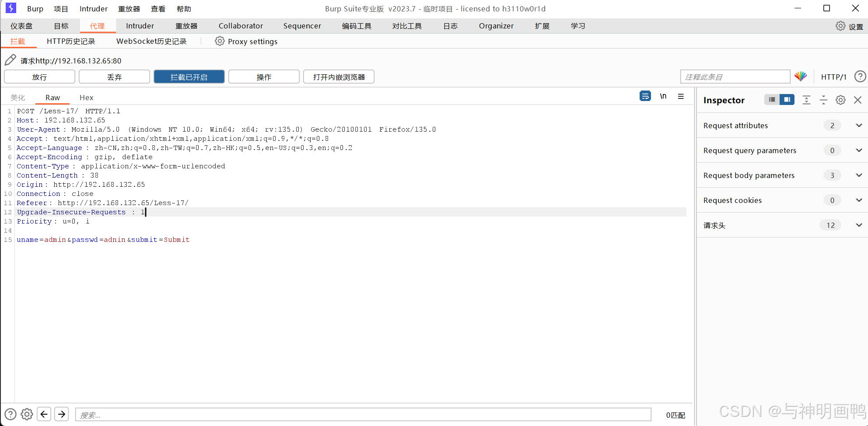This screenshot has height=426, width=868.
Task: Click the pencil edit icon beside the request URL
Action: pos(10,60)
